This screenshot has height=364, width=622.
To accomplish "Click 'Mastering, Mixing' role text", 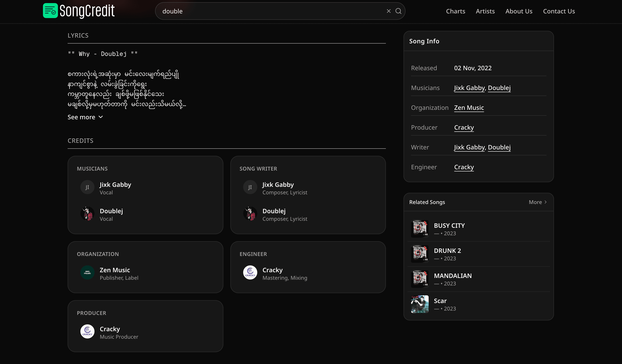I will tap(285, 278).
